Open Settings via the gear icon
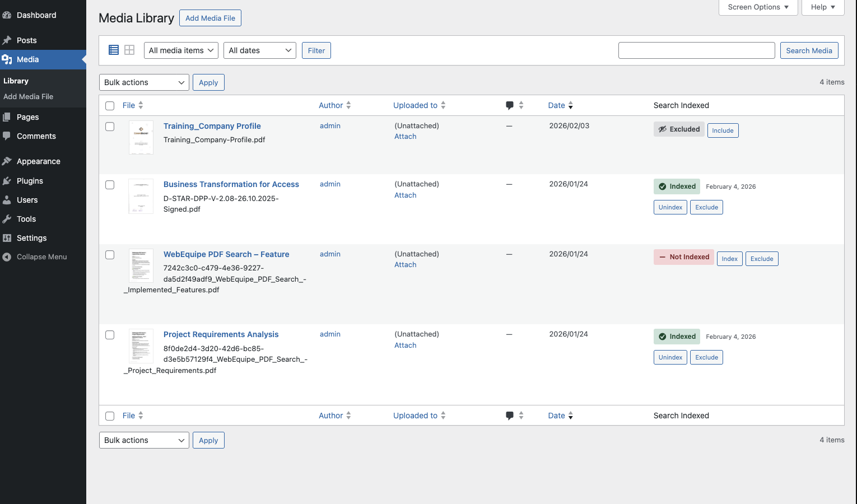The height and width of the screenshot is (504, 857). [8, 238]
